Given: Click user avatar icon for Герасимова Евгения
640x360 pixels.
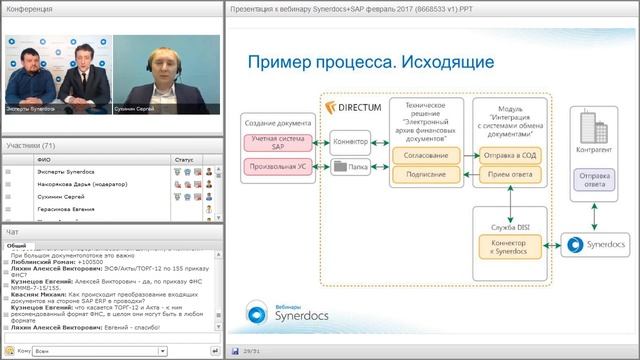Looking at the screenshot, I should [209, 209].
